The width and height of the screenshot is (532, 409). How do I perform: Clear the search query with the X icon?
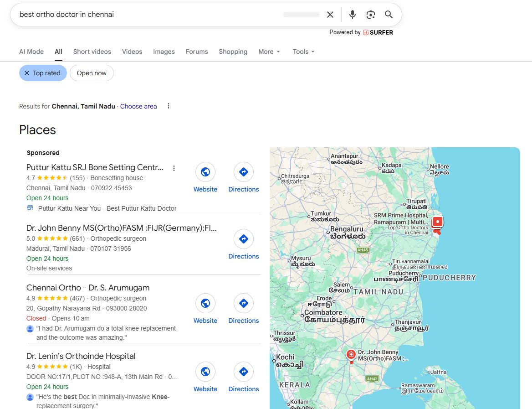pos(330,14)
